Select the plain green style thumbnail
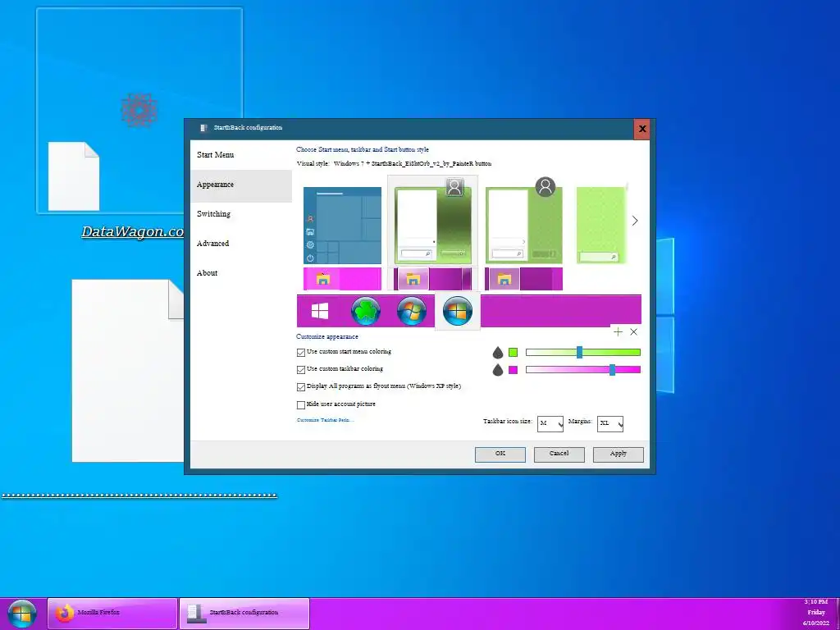 [601, 225]
